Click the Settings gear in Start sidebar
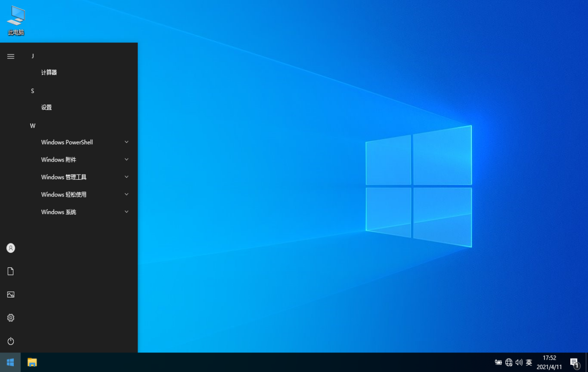588x372 pixels. [11, 318]
